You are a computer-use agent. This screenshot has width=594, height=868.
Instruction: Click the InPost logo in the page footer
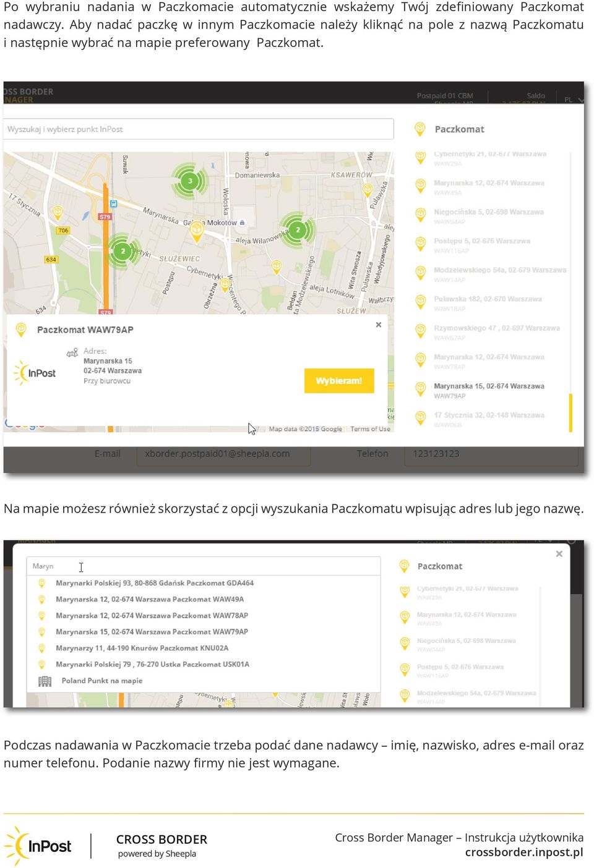tap(38, 846)
